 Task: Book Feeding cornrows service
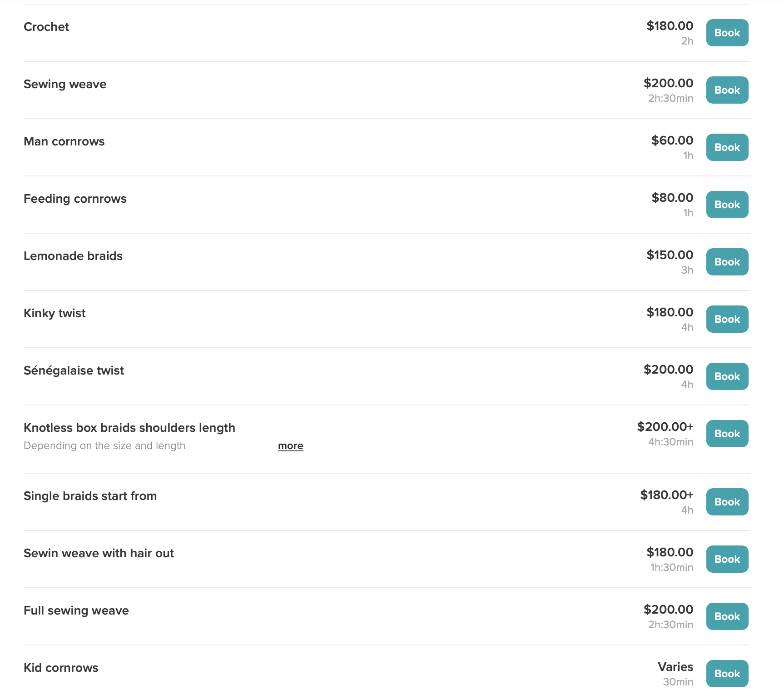click(727, 205)
